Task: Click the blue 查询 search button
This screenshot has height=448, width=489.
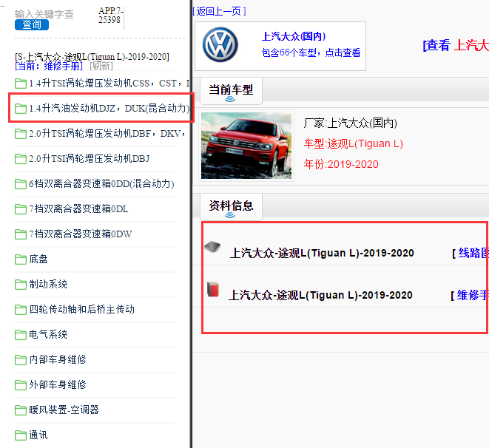Action: point(32,24)
